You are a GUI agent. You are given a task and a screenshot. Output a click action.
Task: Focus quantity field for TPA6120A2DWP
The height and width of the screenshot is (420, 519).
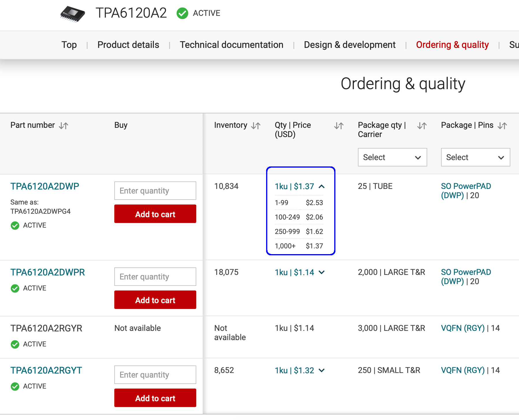[x=155, y=191]
